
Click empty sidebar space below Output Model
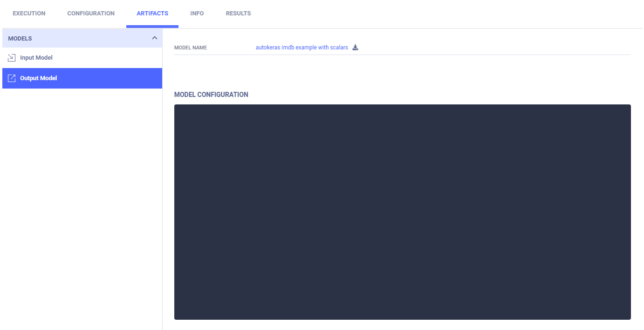(x=82, y=205)
